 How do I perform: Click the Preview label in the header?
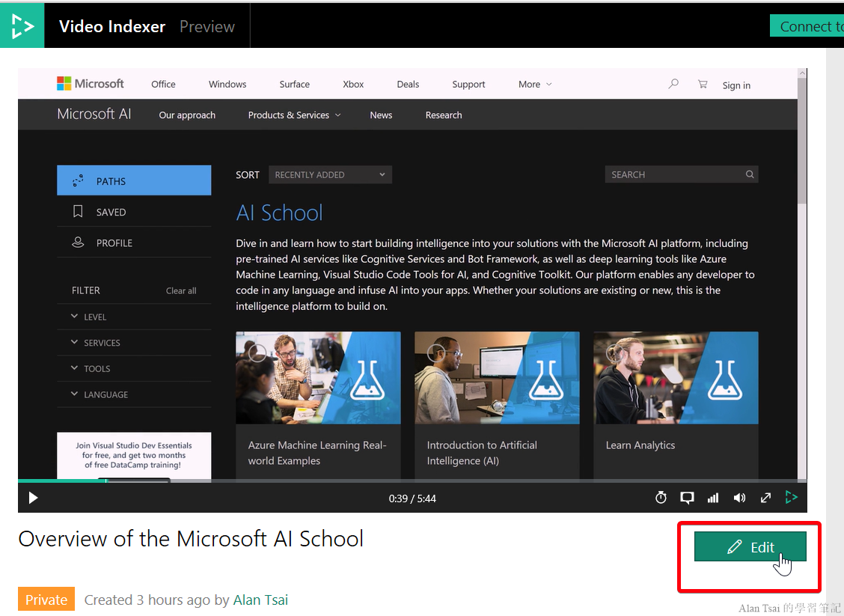(207, 26)
